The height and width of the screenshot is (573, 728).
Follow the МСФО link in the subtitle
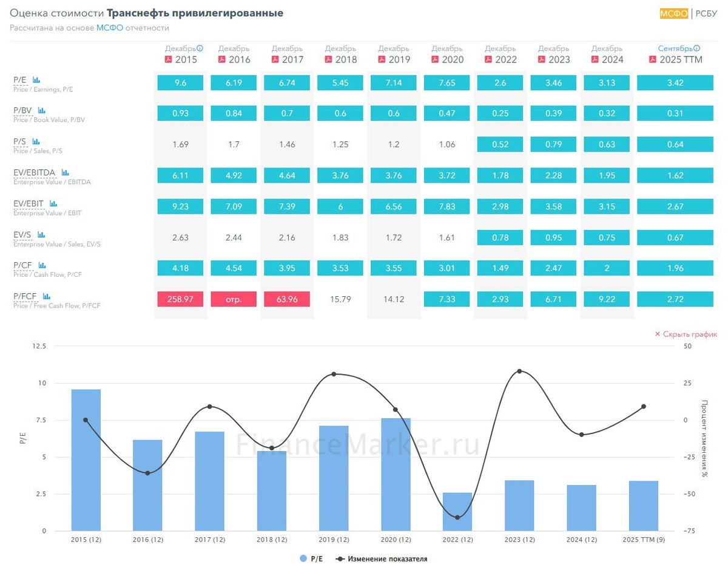point(110,28)
